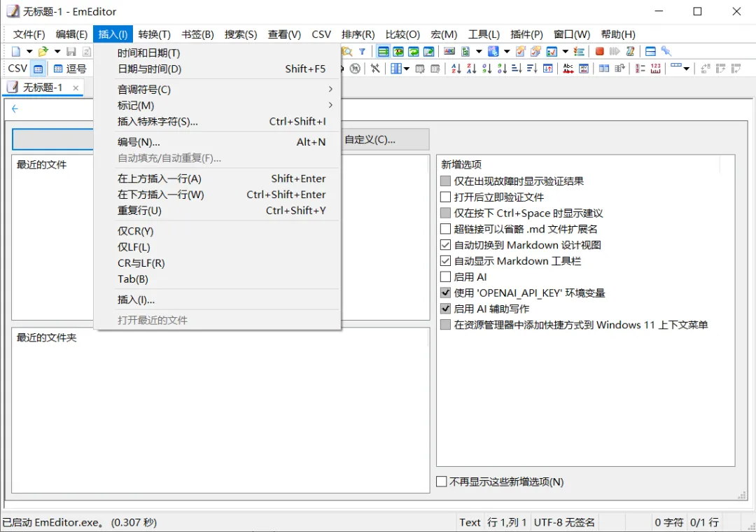
Task: Click the sort by length ascending icon
Action: point(517,69)
